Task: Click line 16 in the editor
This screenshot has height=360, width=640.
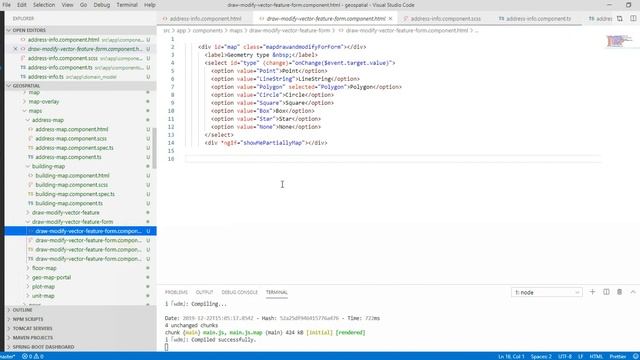Action: pos(392,159)
